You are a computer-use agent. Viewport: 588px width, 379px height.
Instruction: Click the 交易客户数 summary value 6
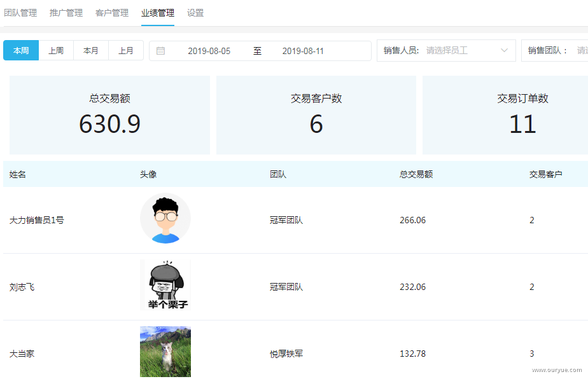pos(316,124)
